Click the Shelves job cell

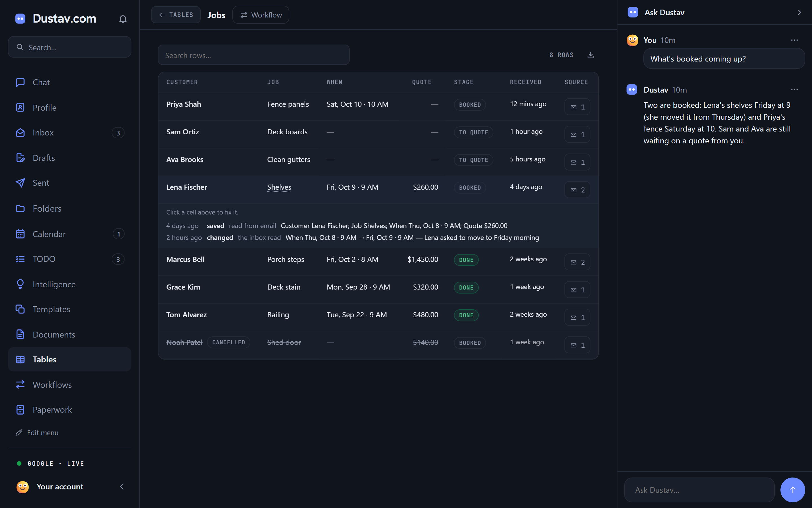pos(279,187)
